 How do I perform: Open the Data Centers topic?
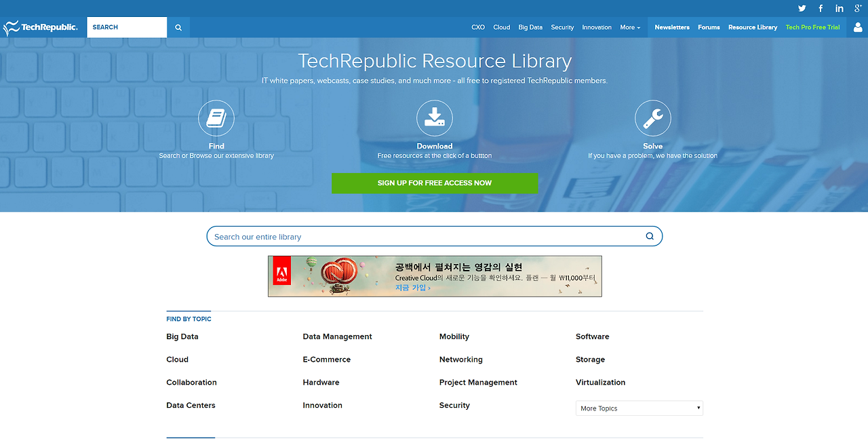(191, 406)
